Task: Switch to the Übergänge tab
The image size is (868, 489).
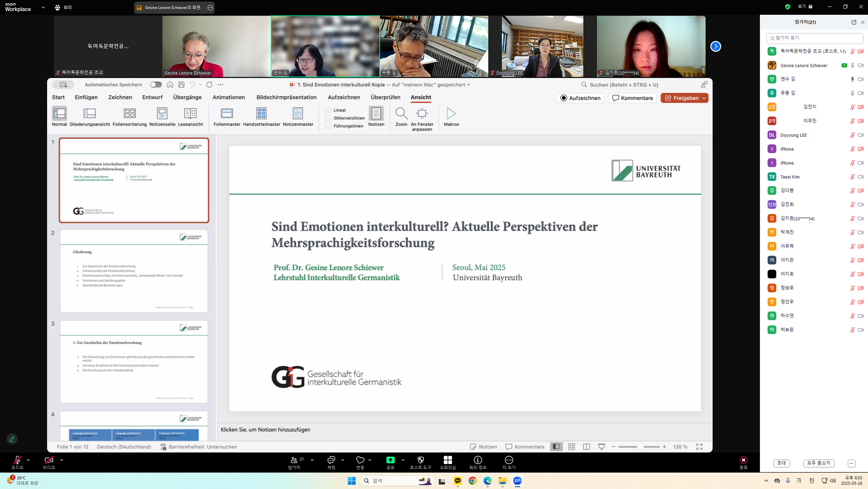Action: [187, 97]
